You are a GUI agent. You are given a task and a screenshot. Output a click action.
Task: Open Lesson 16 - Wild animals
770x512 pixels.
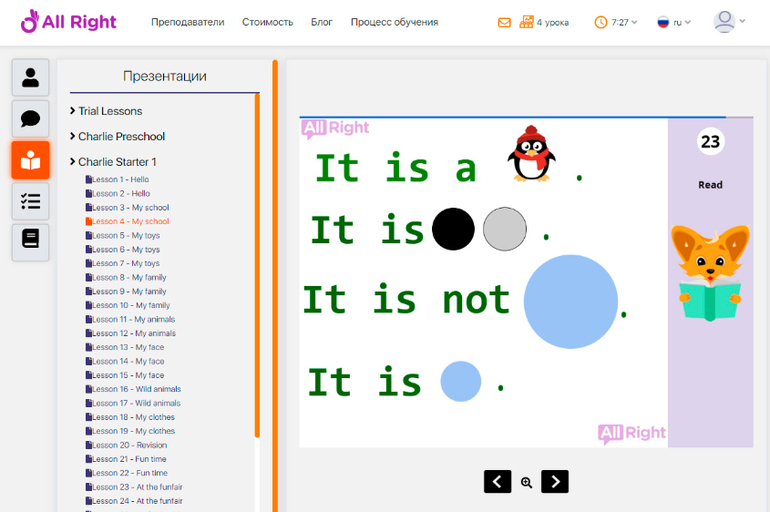click(136, 389)
